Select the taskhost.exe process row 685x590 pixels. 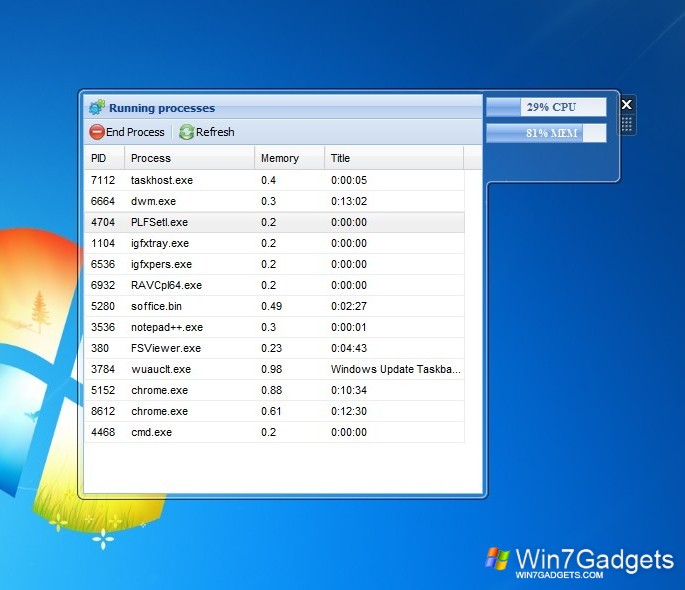(274, 180)
